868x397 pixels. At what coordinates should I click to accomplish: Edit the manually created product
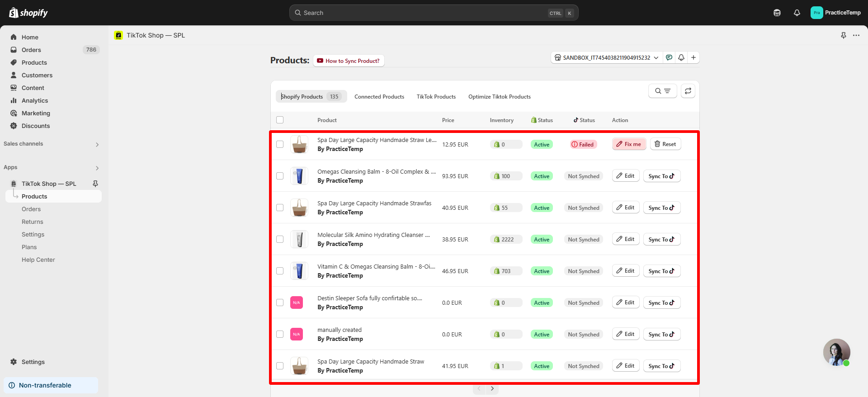pyautogui.click(x=626, y=334)
